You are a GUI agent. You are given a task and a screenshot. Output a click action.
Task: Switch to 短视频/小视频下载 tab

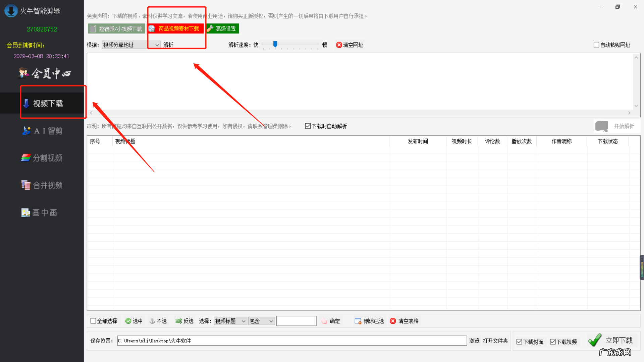pyautogui.click(x=116, y=28)
